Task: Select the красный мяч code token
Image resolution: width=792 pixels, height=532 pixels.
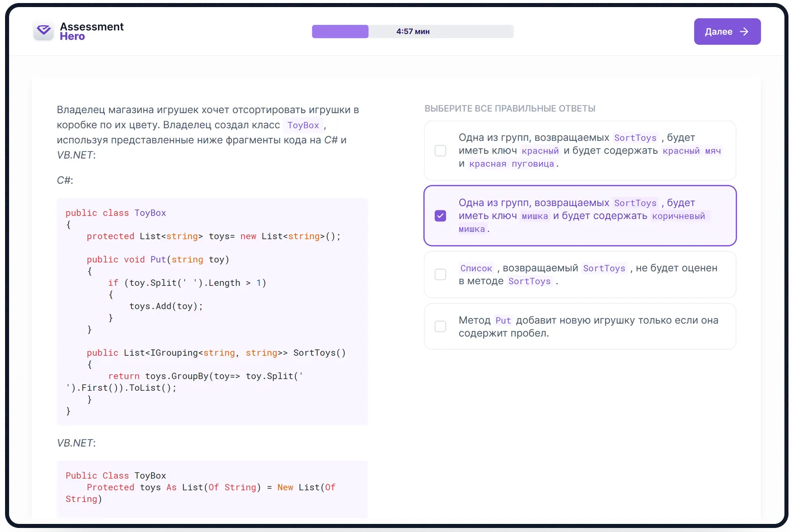Action: pos(692,151)
